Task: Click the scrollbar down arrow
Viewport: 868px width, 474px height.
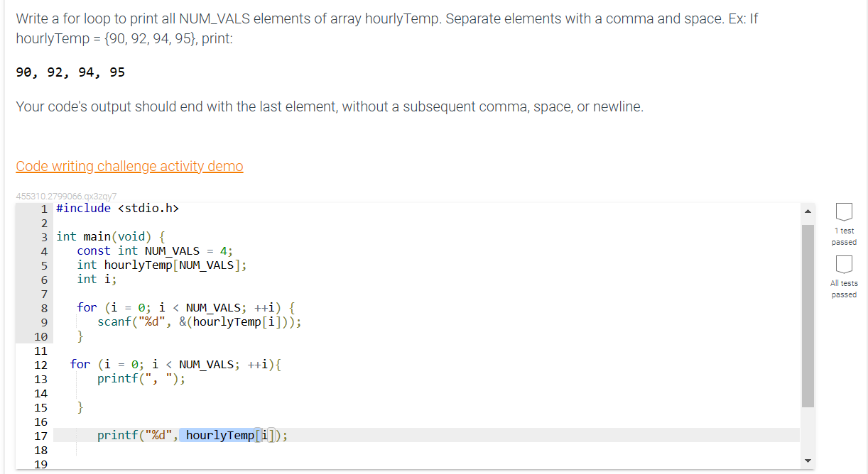Action: click(x=807, y=461)
